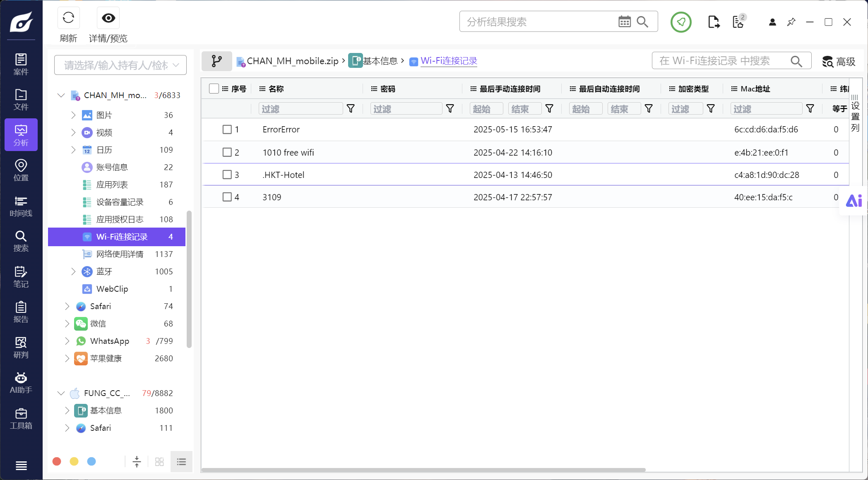Open the 研判 sidebar section
The image size is (868, 480).
[21, 347]
